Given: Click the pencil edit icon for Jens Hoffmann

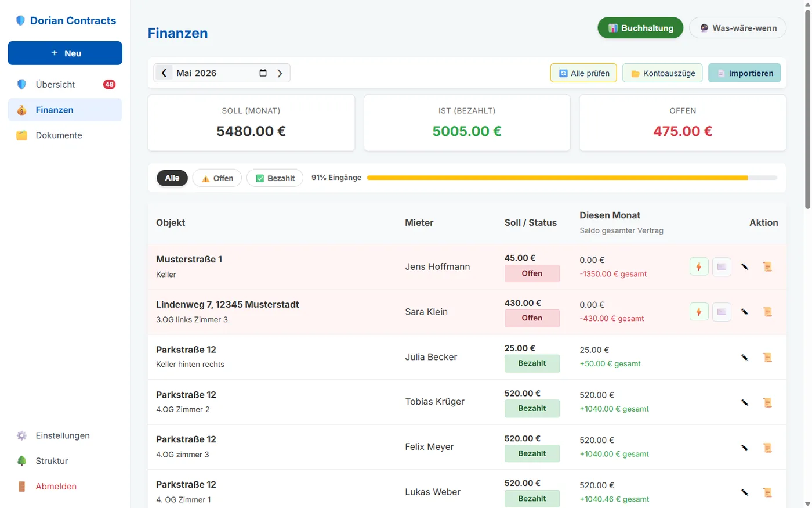Looking at the screenshot, I should pos(745,267).
